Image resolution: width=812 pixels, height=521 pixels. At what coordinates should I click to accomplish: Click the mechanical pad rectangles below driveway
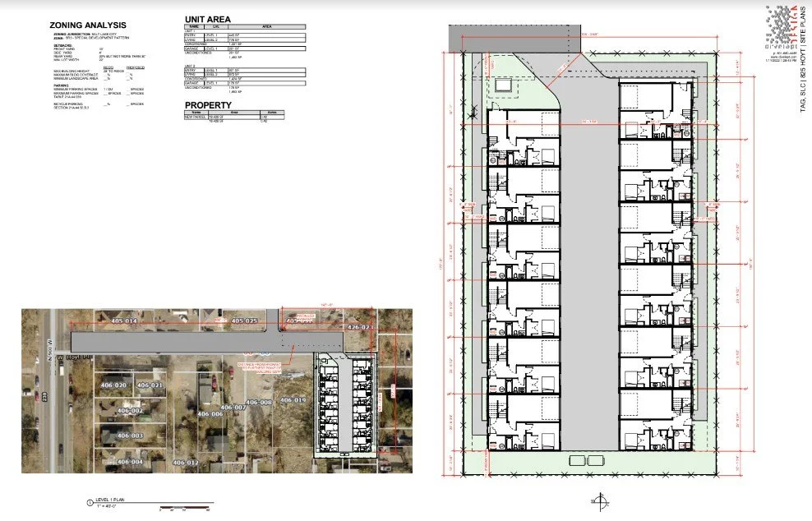(x=586, y=460)
